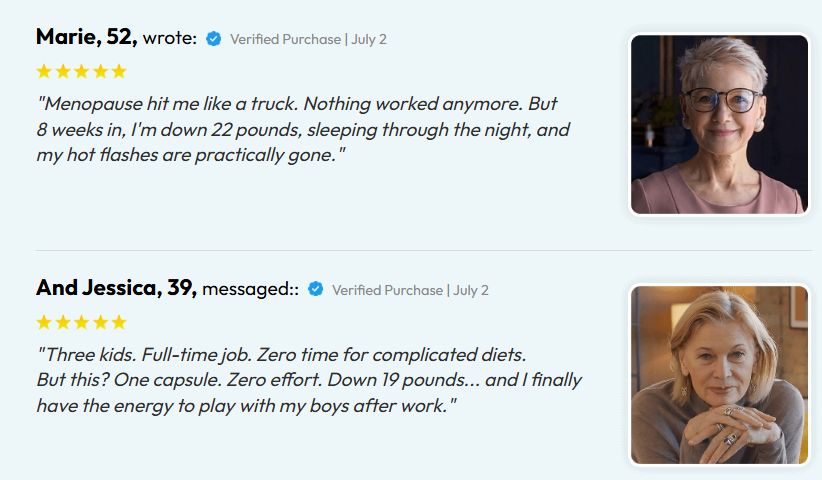This screenshot has width=822, height=480.
Task: Select the fifth star in Marie's rating
Action: tap(119, 71)
